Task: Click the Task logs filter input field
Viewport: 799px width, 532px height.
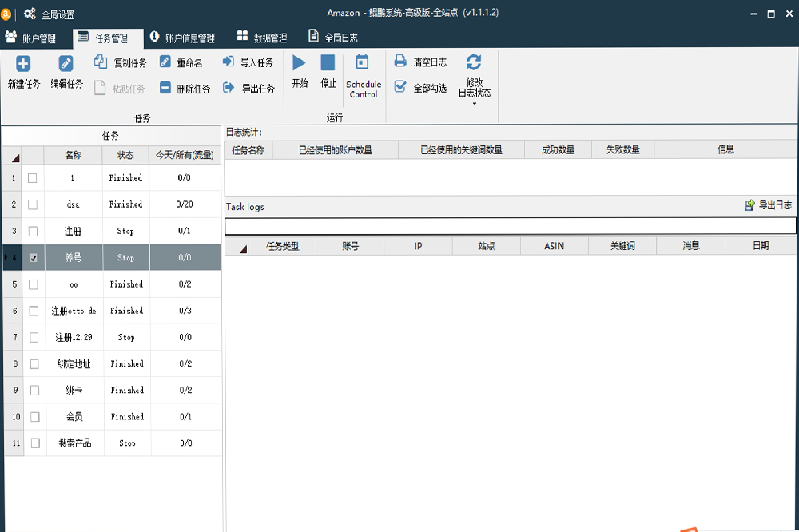Action: coord(510,226)
